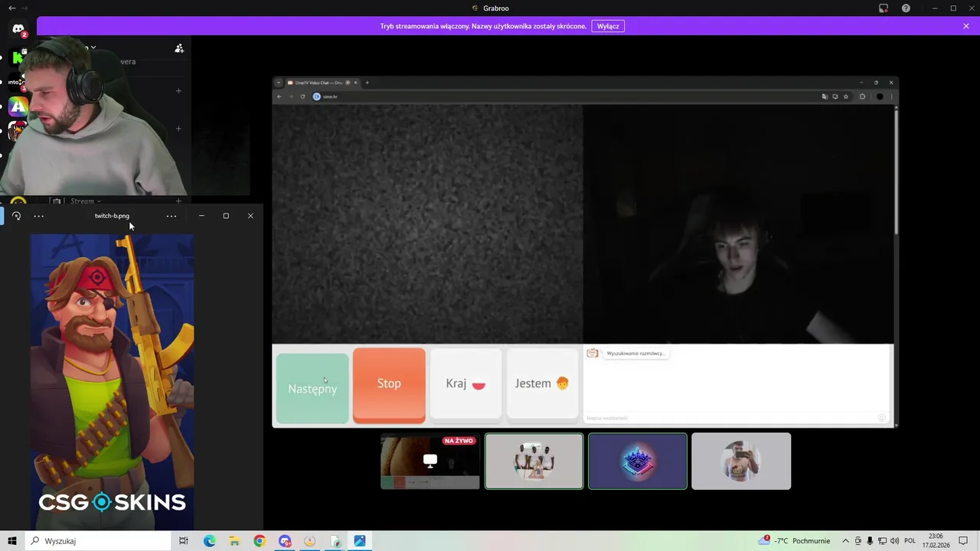The image size is (980, 551).
Task: Select the purple glowing logo participant thumbnail
Action: 638,461
